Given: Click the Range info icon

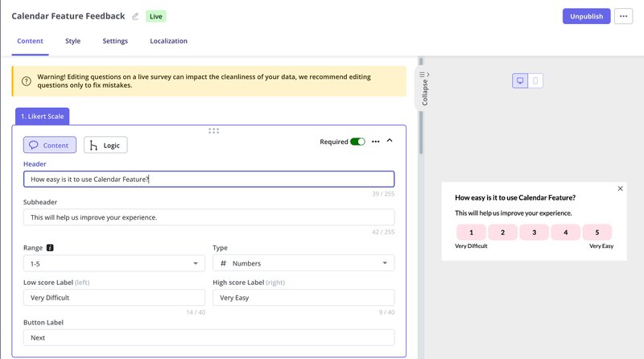Looking at the screenshot, I should click(50, 248).
